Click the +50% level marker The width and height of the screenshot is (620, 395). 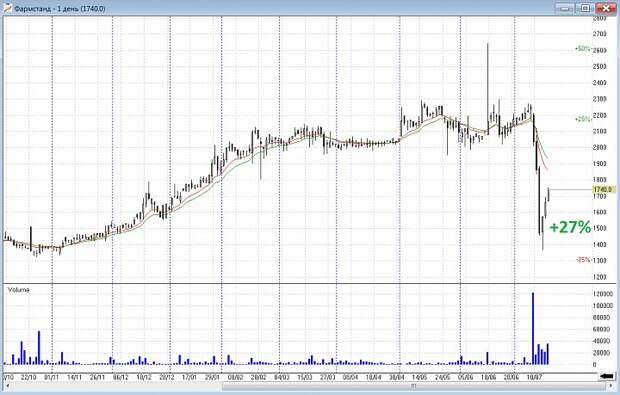click(582, 49)
